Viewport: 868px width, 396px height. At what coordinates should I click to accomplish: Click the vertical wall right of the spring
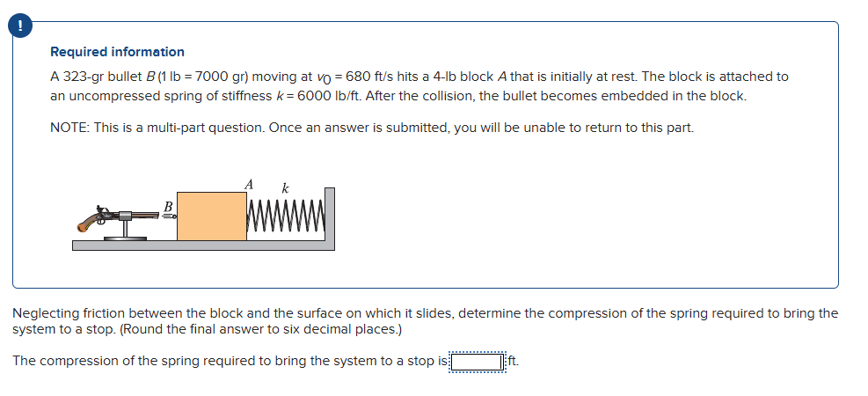(x=330, y=214)
